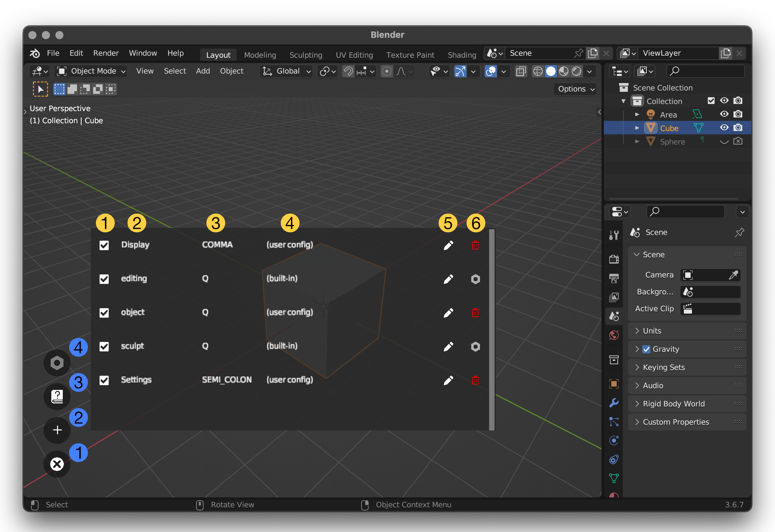Open the View Layer properties tab icon
Viewport: 775px width, 532px height.
coord(614,297)
